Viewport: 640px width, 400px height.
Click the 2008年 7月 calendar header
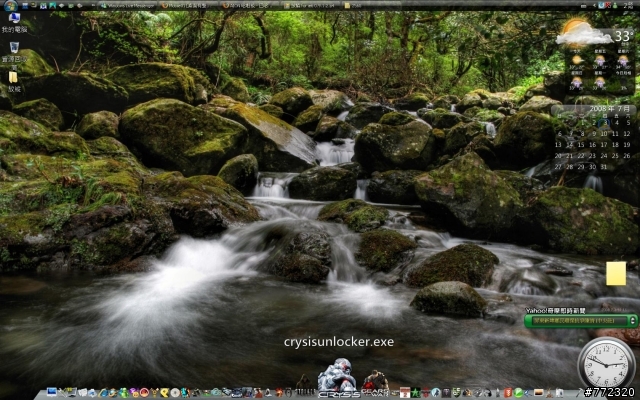coord(609,109)
